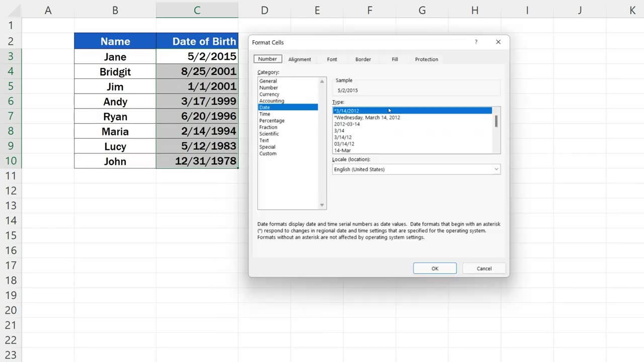Click the date cell 3/17/1999
This screenshot has width=644, height=362.
(197, 101)
